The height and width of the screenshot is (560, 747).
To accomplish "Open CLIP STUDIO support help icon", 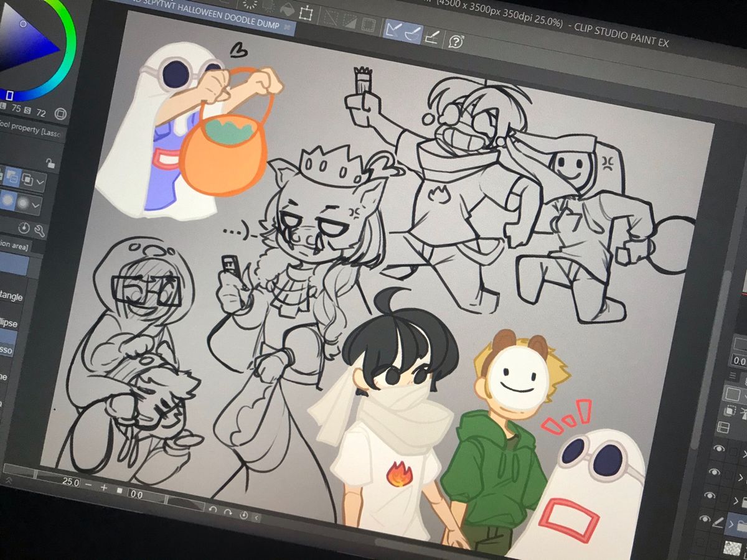I will 457,42.
